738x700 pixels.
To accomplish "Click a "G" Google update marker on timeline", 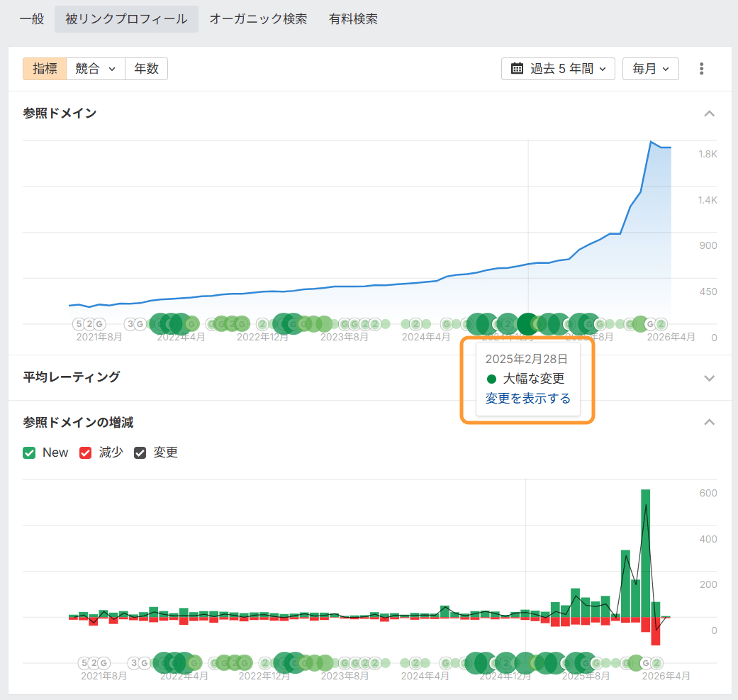I will 99,324.
